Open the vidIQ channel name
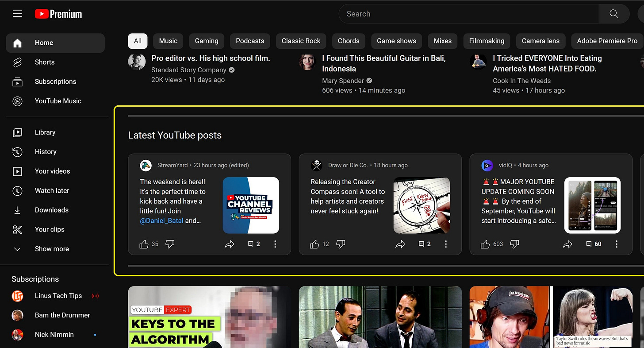644x348 pixels. (505, 165)
